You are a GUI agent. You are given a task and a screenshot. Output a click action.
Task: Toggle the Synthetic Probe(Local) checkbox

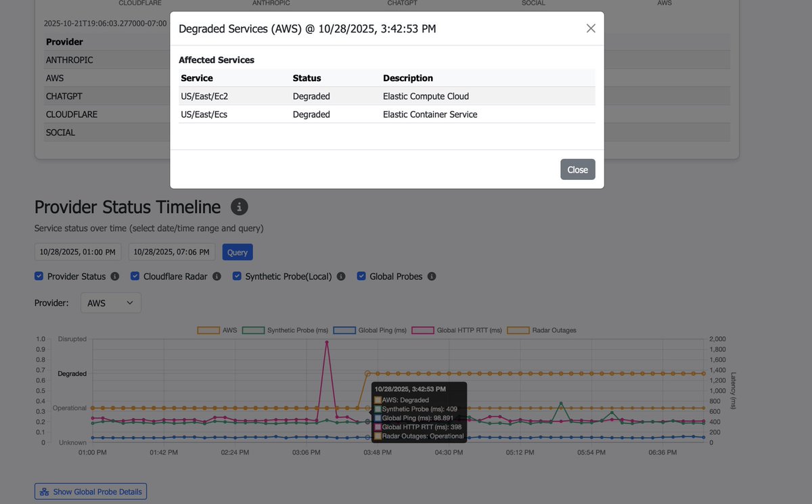(x=238, y=276)
